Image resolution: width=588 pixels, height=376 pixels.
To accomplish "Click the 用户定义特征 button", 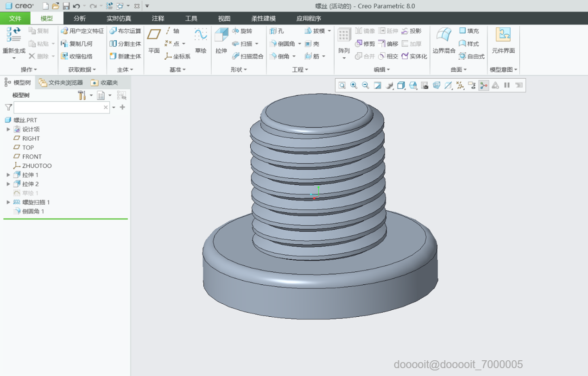I will point(82,31).
